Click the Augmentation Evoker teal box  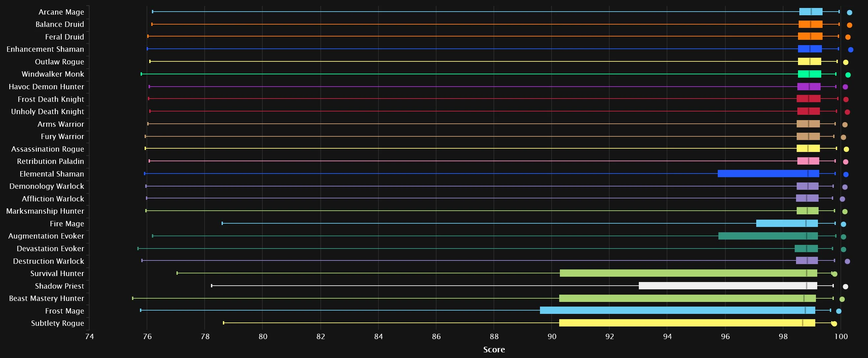[x=768, y=236]
